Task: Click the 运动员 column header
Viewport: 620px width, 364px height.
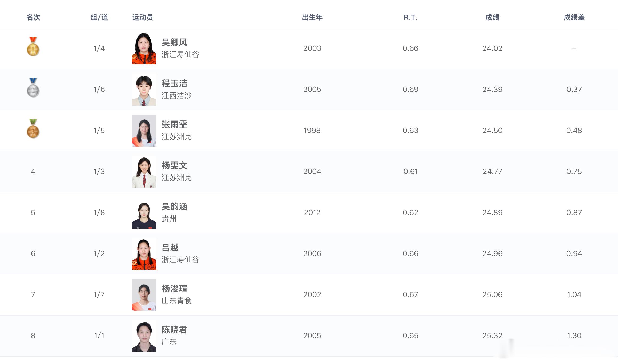Action: 143,17
